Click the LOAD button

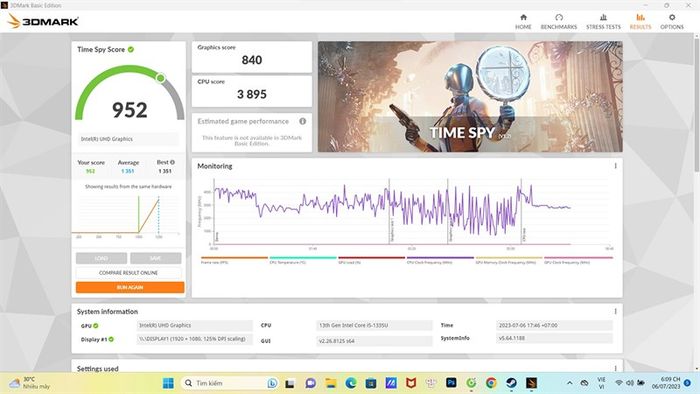pos(101,258)
